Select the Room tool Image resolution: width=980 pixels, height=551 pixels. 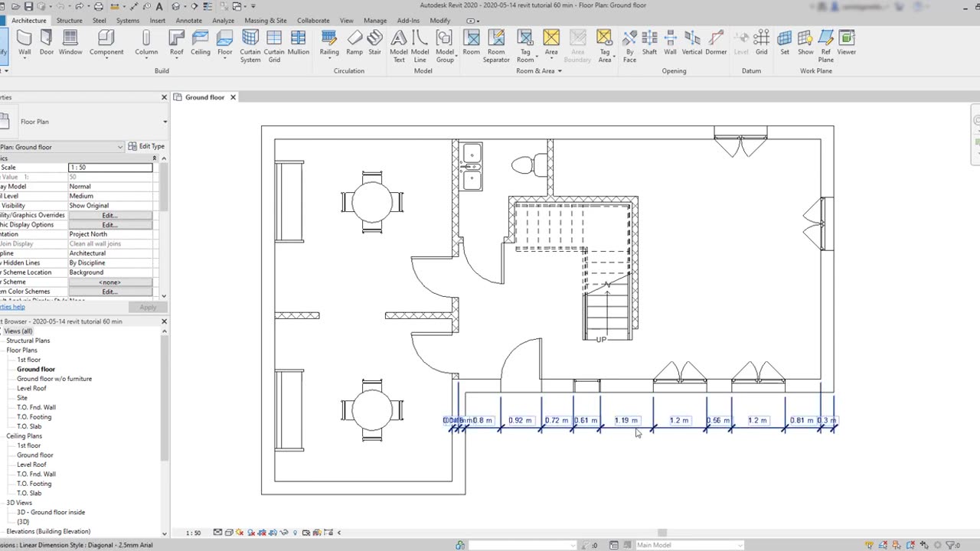click(472, 43)
